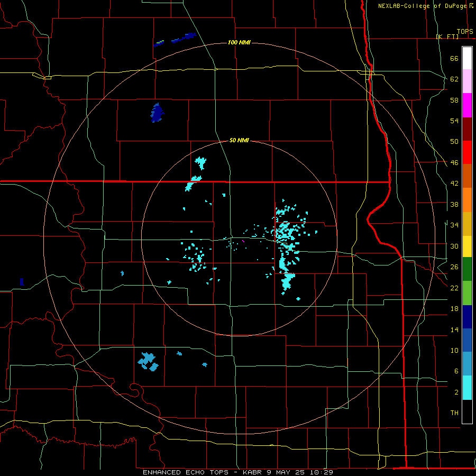Click the bright red legend swatch
Viewport: 476px width, 476px height.
pyautogui.click(x=467, y=152)
